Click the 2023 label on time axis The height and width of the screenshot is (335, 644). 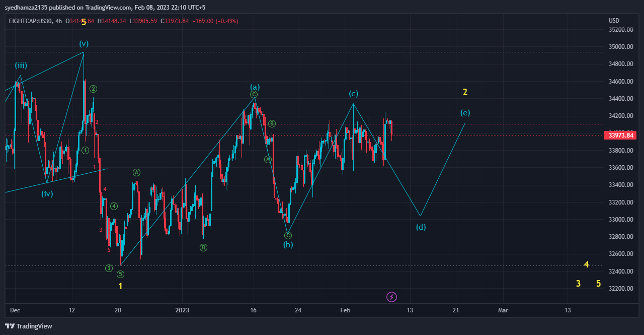[183, 310]
